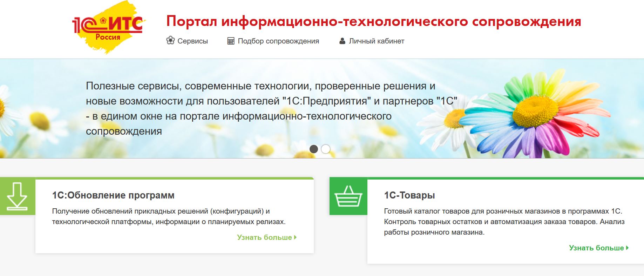Open Подбор сопровождения menu item
Image resolution: width=644 pixels, height=276 pixels.
pos(278,41)
